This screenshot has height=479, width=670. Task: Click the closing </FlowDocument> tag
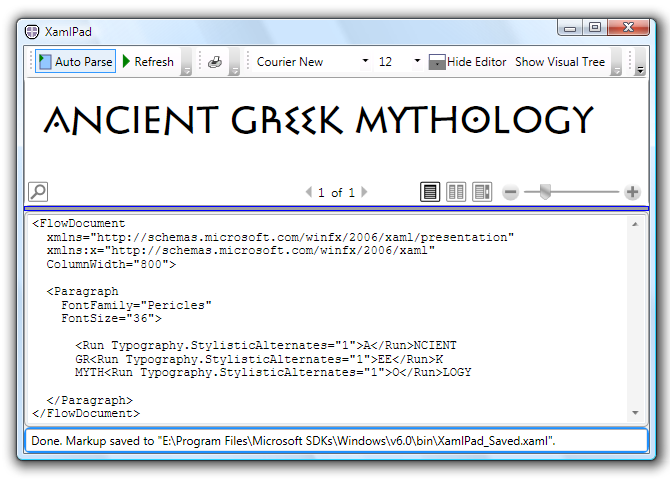pyautogui.click(x=86, y=413)
